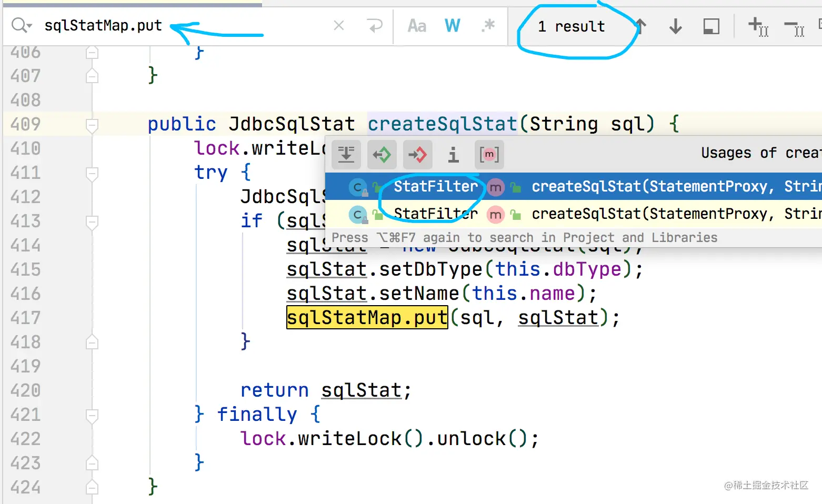Click sqlStat.setDbType call on line 415
822x504 pixels.
point(465,269)
